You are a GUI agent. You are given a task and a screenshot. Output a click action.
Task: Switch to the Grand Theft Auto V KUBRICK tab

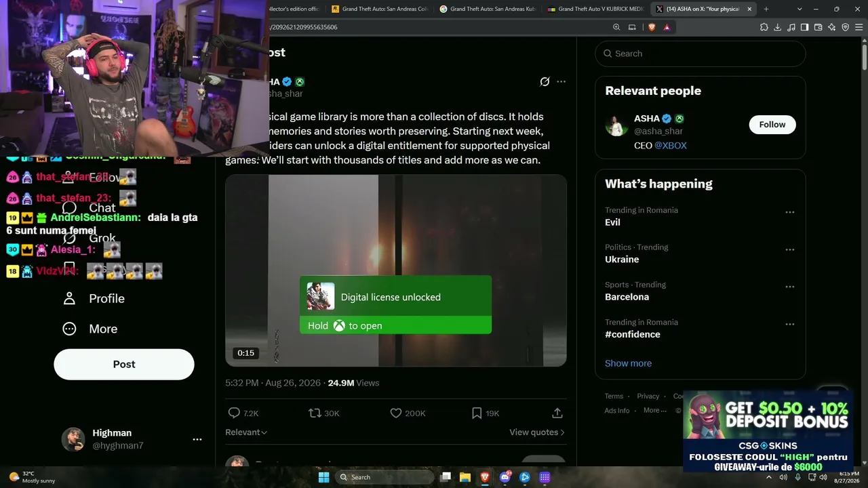pyautogui.click(x=595, y=9)
